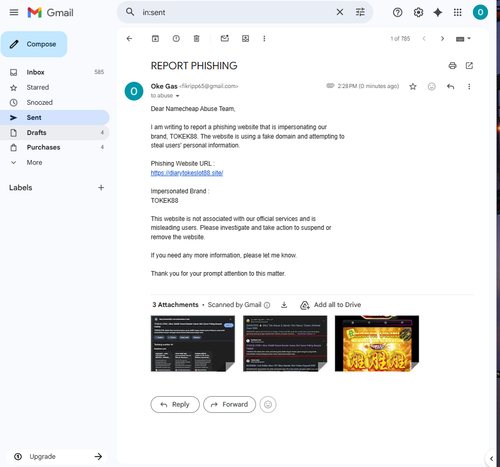
Task: Open the toolbar More options menu
Action: click(x=264, y=39)
